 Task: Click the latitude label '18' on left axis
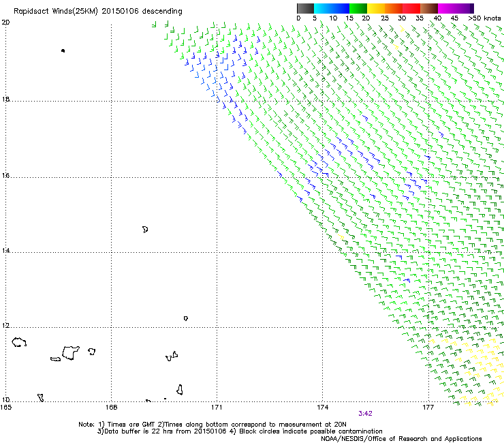[5, 99]
